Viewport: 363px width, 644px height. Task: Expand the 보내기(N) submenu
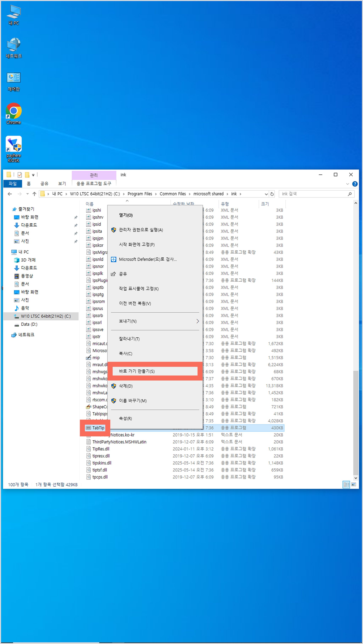tap(155, 321)
